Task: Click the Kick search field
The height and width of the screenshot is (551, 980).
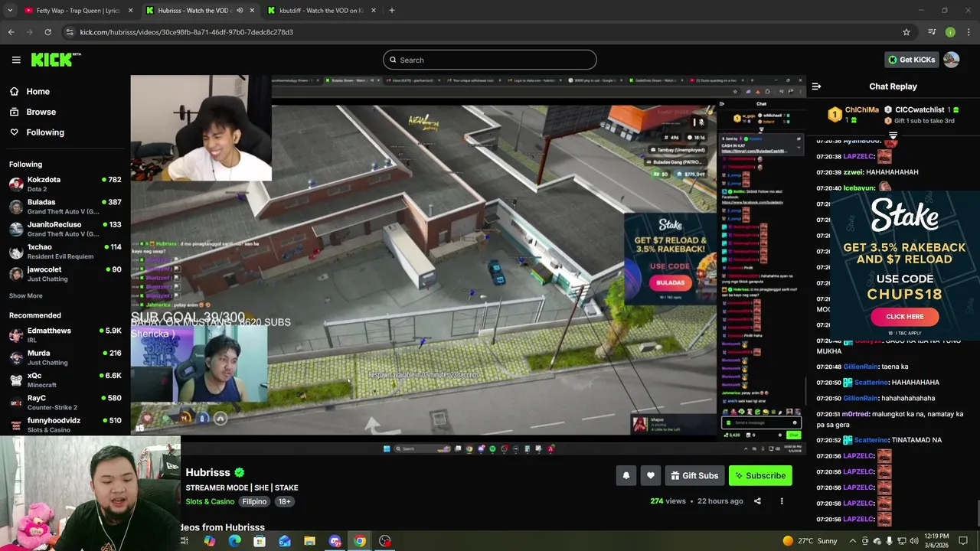Action: (x=490, y=60)
